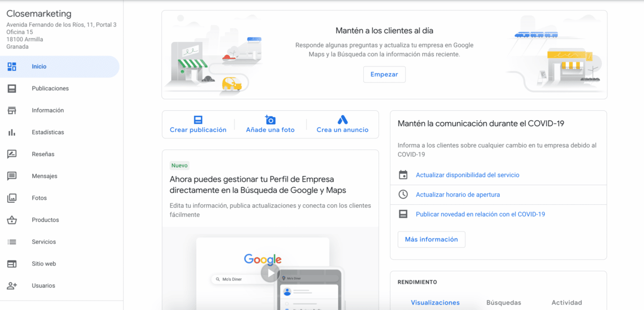The image size is (644, 310).
Task: Select the Estadísticas bar chart icon
Action: (x=12, y=132)
